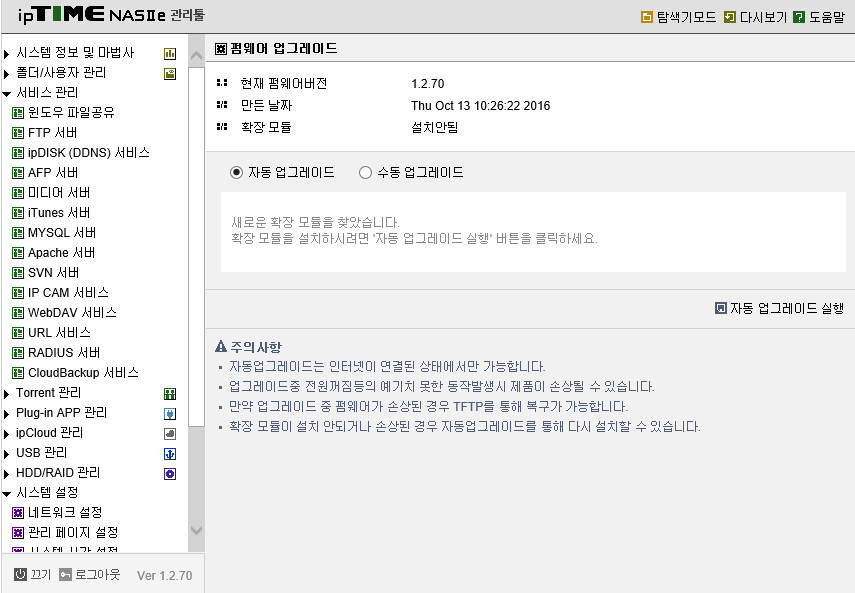Image resolution: width=855 pixels, height=593 pixels.
Task: Click the icon beside 자동 업그레이드 실행
Action: (x=721, y=308)
